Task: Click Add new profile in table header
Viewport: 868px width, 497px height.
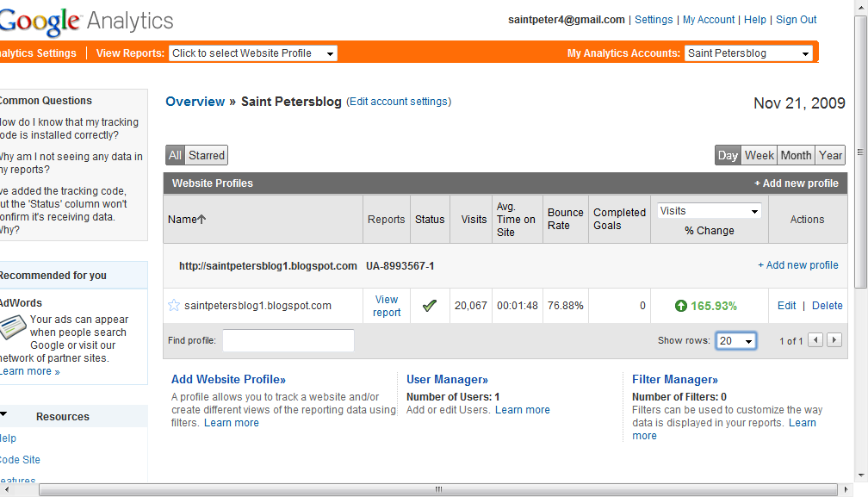Action: 796,183
